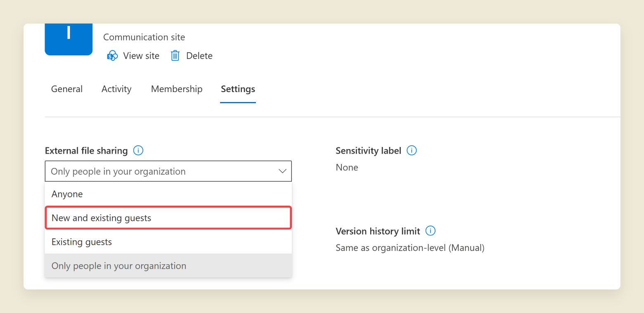Click the Sensitivity label heading
The height and width of the screenshot is (313, 644).
(x=368, y=151)
